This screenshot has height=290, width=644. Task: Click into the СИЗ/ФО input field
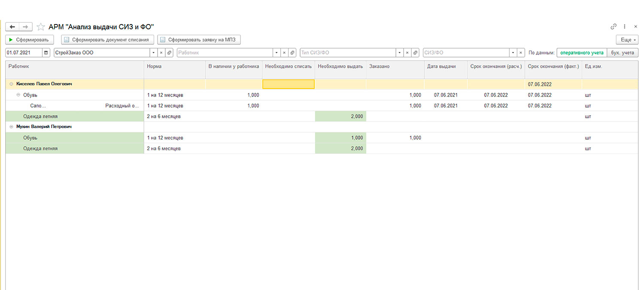pos(465,53)
